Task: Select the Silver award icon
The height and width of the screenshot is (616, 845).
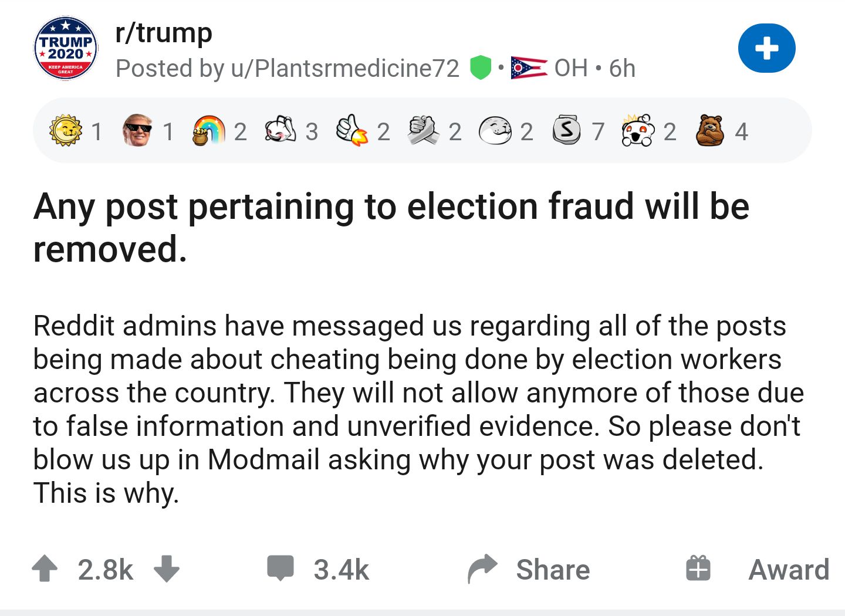Action: click(x=565, y=130)
